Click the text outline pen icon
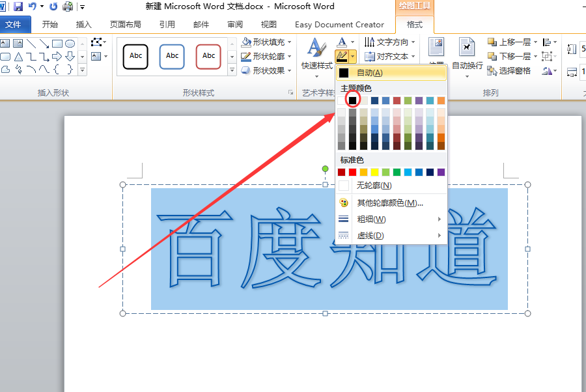Image resolution: width=586 pixels, height=392 pixels. 342,57
